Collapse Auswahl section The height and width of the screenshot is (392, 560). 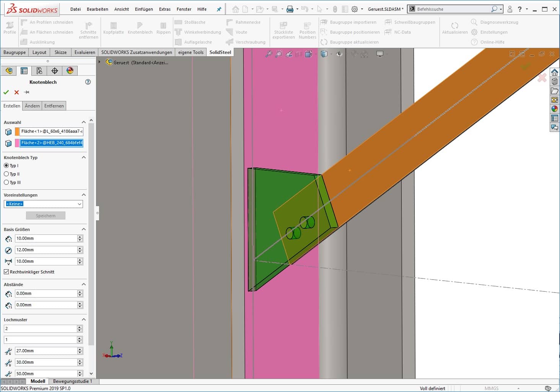[x=84, y=122]
